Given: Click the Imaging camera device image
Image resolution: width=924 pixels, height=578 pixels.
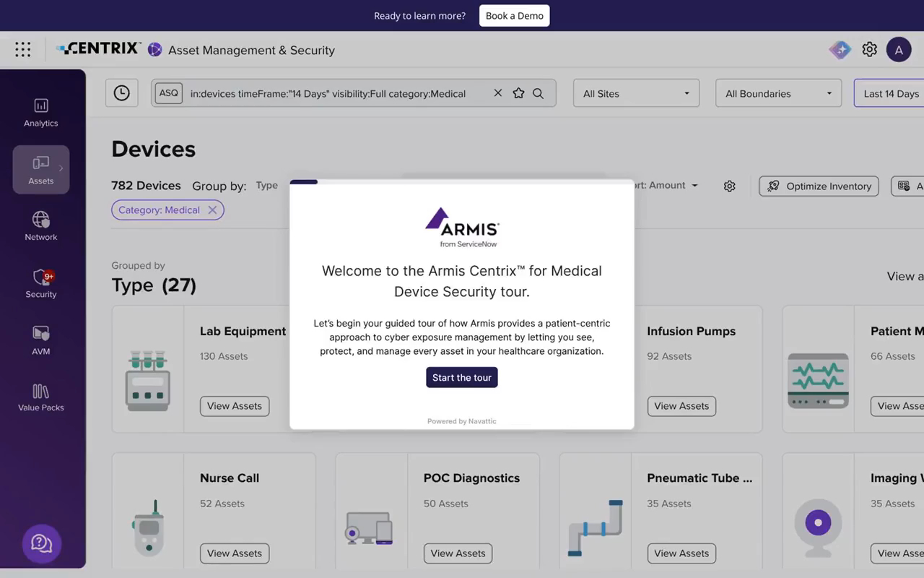Looking at the screenshot, I should point(818,527).
